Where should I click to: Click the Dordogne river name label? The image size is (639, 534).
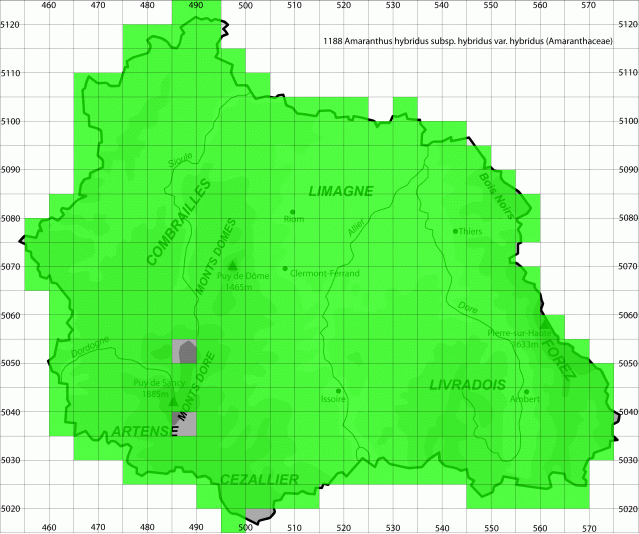point(91,346)
